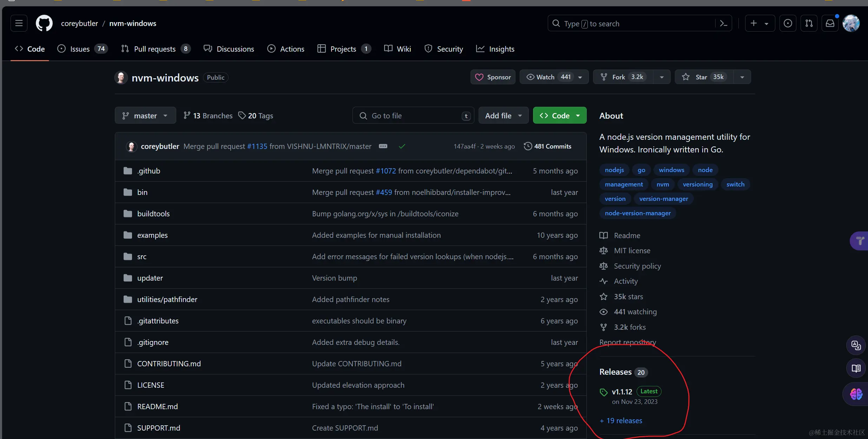Open the issues icon in header
The image size is (868, 439).
[x=788, y=23]
